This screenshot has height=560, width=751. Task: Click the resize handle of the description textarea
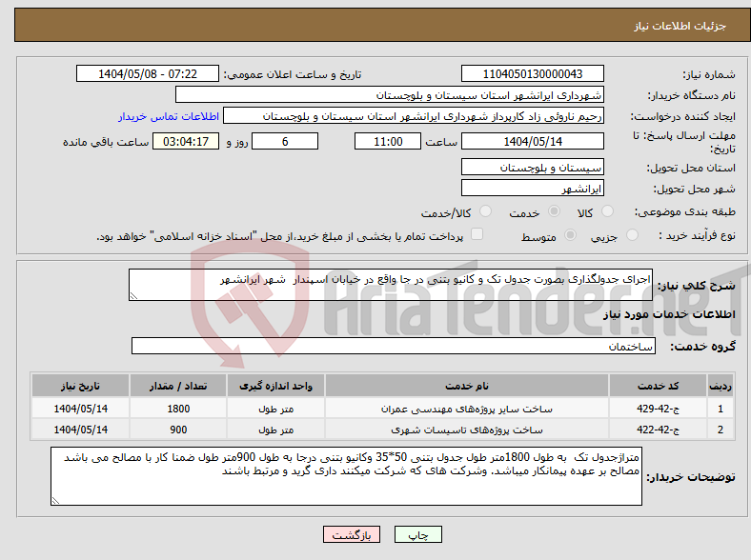tap(133, 296)
